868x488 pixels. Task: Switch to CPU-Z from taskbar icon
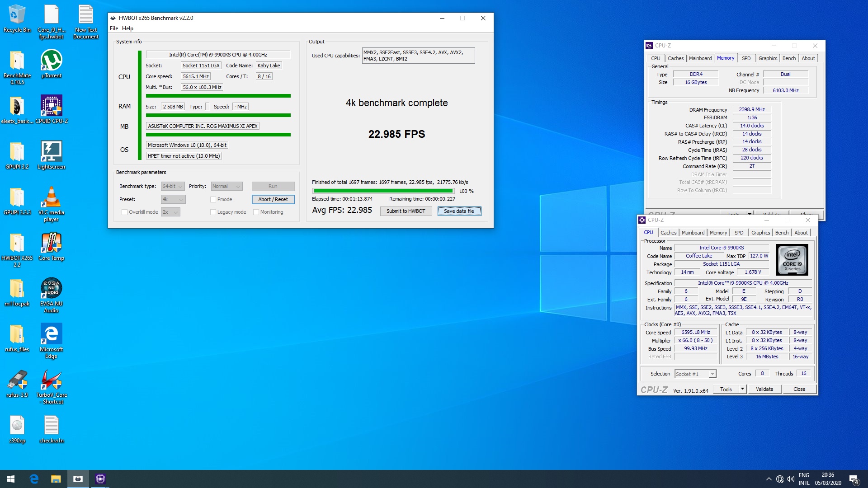coord(100,479)
